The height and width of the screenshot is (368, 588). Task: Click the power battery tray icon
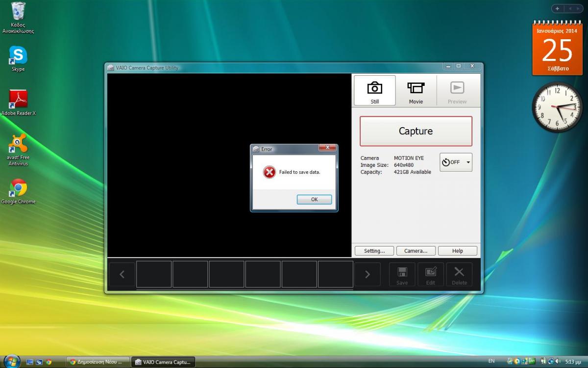[x=543, y=362]
